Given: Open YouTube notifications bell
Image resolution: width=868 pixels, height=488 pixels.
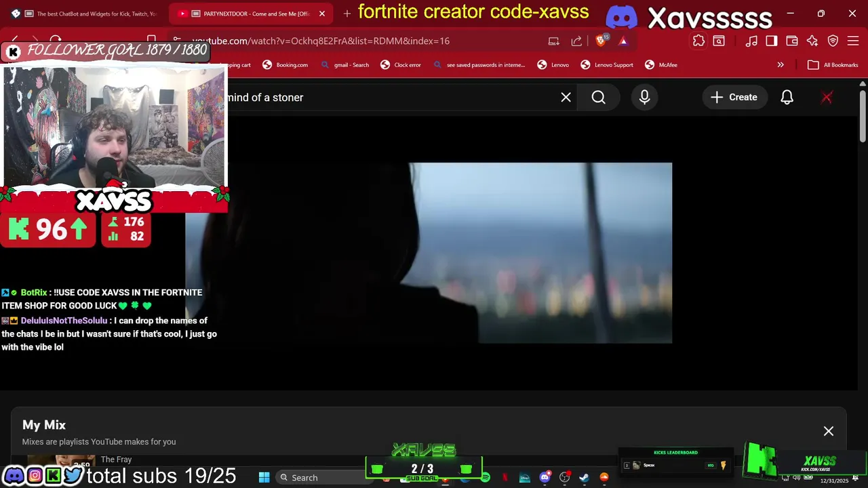Looking at the screenshot, I should click(x=787, y=97).
